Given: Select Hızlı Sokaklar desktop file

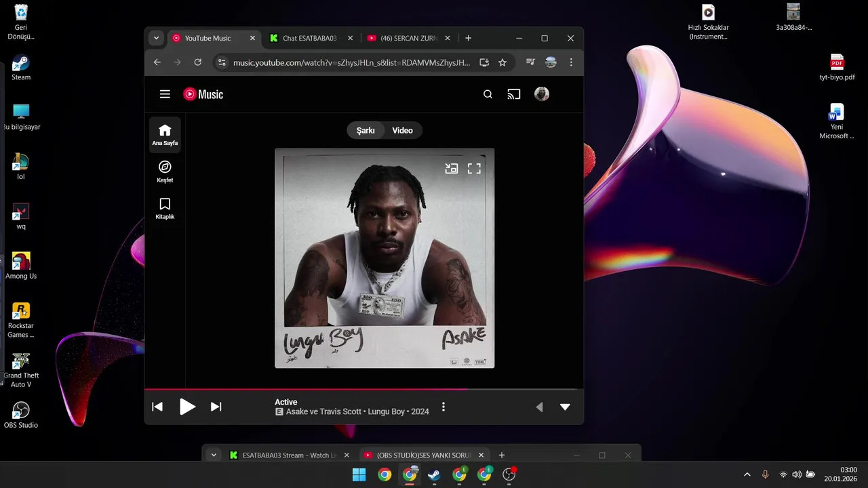Looking at the screenshot, I should pos(708,22).
